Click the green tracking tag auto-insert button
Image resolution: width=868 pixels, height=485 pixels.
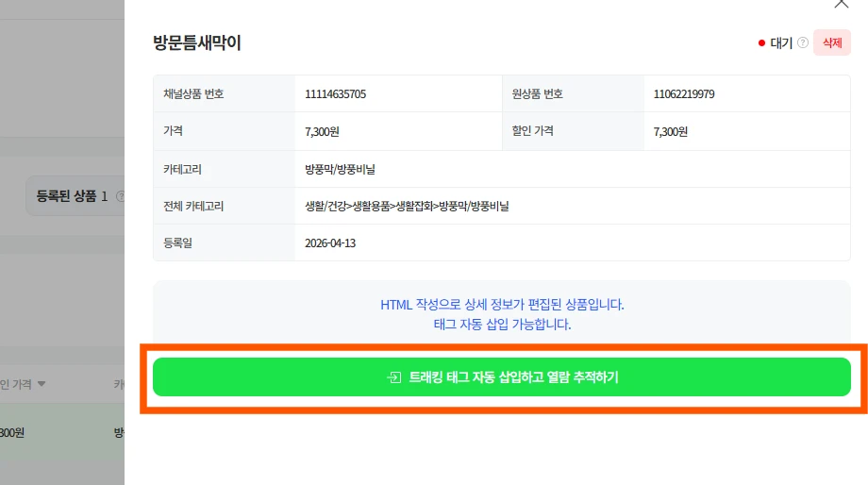502,377
